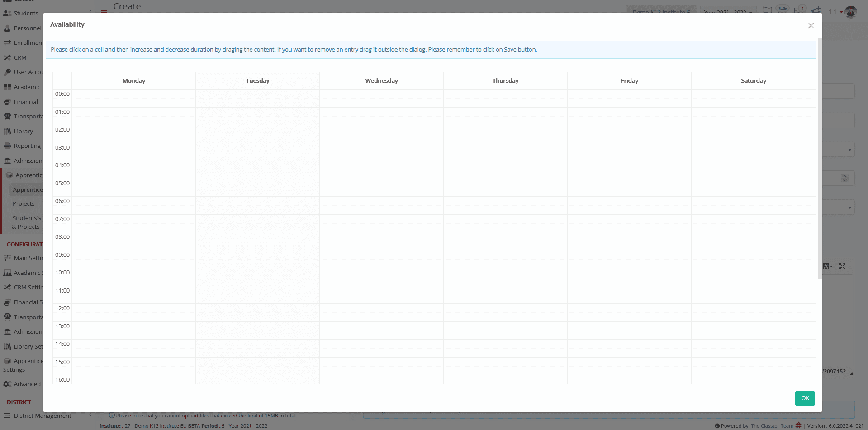This screenshot has height=430, width=868.
Task: Click the 13:00 time label
Action: [x=62, y=326]
